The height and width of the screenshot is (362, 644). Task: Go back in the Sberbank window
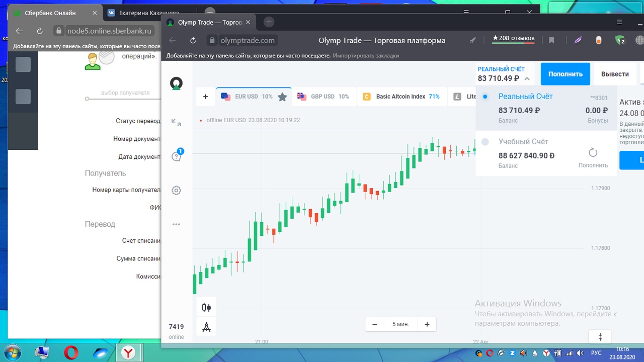pos(19,31)
